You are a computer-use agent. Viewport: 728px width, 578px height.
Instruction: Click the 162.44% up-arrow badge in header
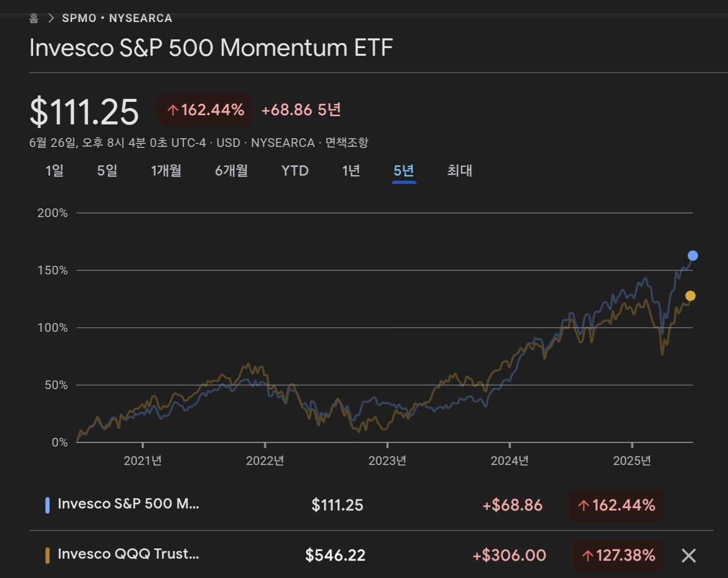tap(205, 110)
